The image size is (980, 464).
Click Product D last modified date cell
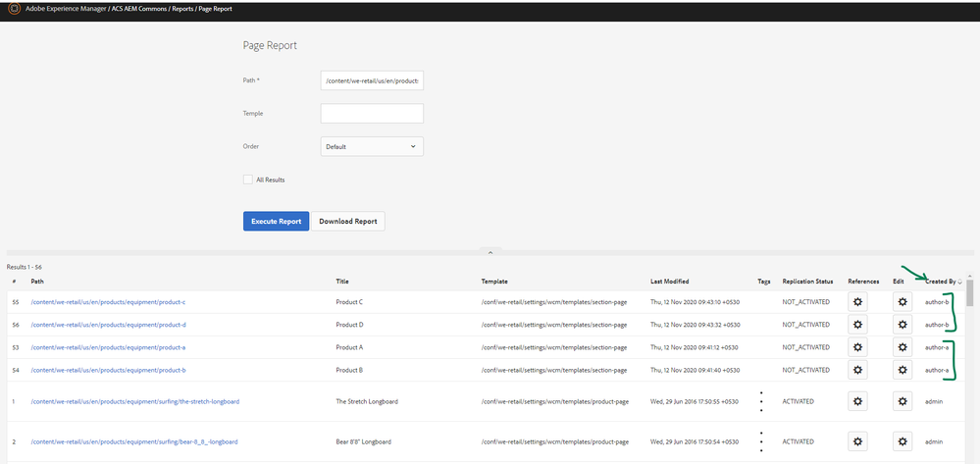(695, 325)
